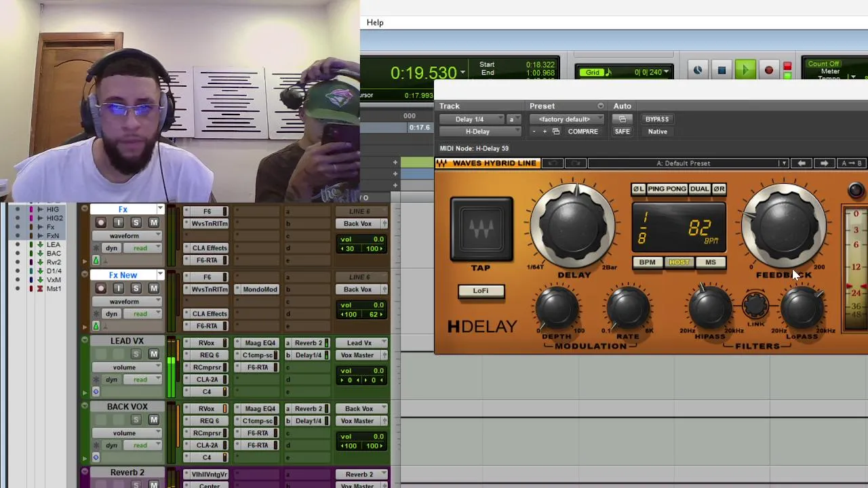Mute the Fx New track
This screenshot has width=868, height=488.
153,289
